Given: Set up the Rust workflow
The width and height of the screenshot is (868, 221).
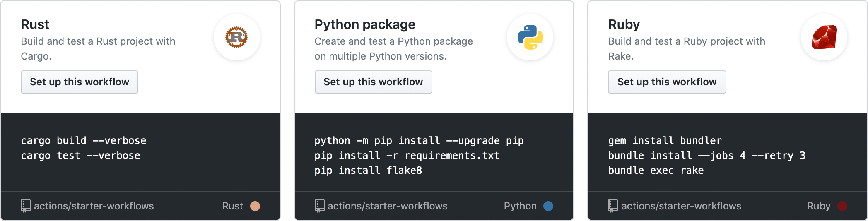Looking at the screenshot, I should 80,82.
